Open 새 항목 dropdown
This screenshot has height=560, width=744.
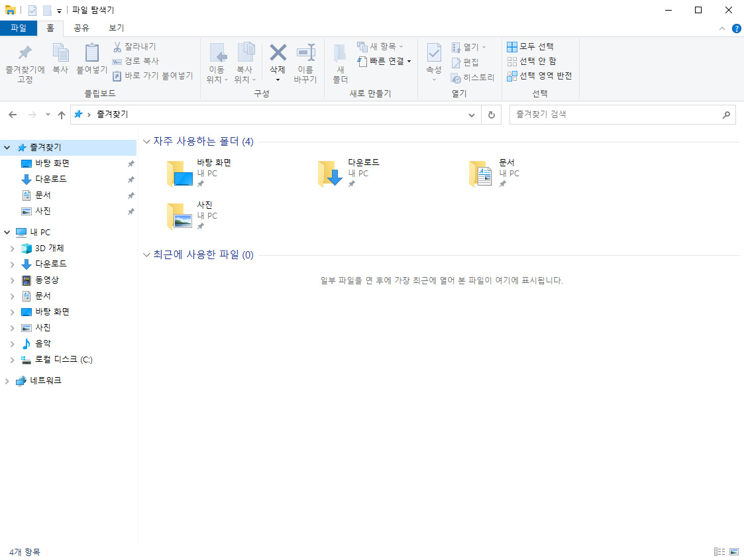pyautogui.click(x=380, y=46)
